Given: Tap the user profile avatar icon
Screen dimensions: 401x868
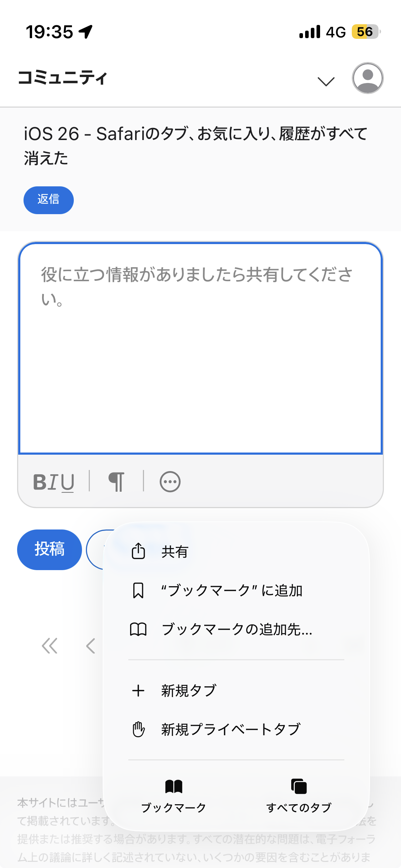Looking at the screenshot, I should pyautogui.click(x=367, y=78).
